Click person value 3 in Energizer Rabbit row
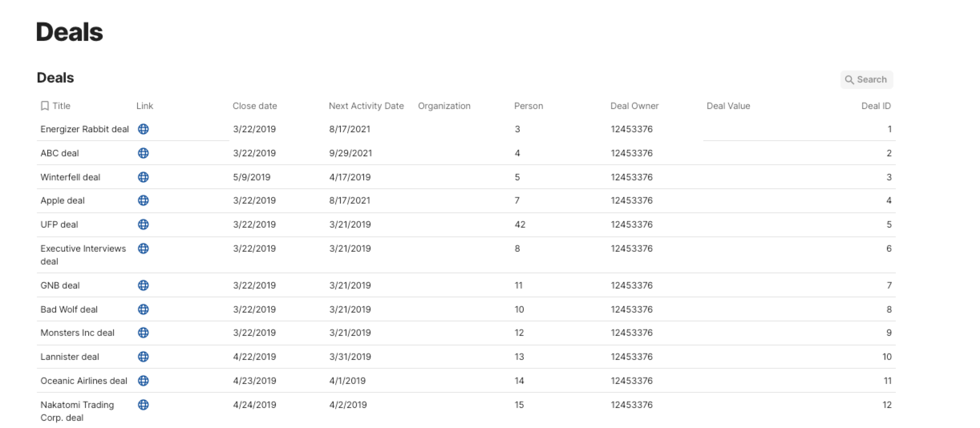Viewport: 980px width, 428px height. tap(517, 129)
